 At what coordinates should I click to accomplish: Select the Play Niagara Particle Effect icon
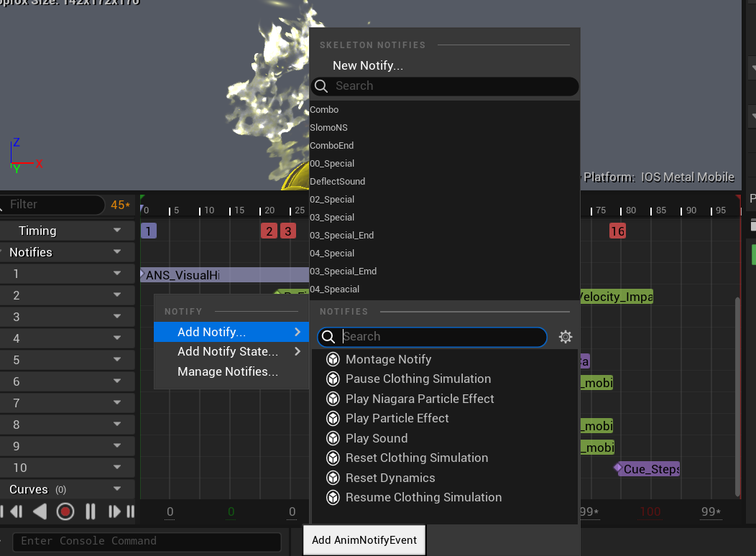pyautogui.click(x=333, y=398)
